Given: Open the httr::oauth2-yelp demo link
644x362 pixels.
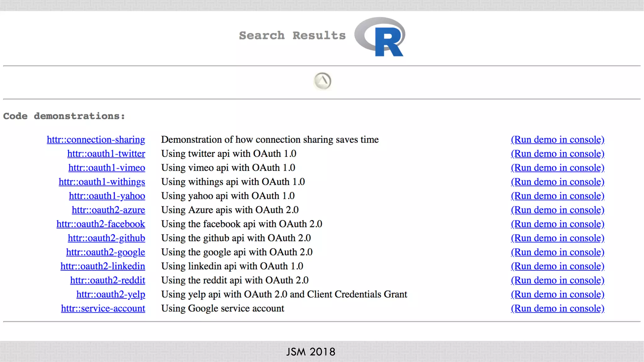Looking at the screenshot, I should point(111,294).
